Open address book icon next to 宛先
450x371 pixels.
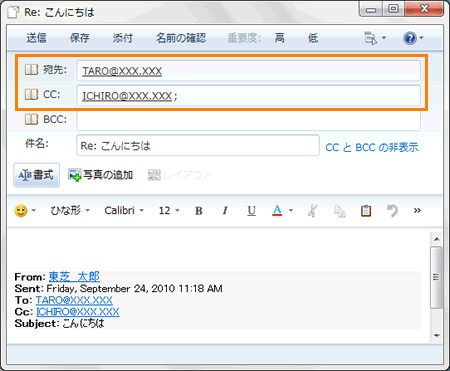click(x=32, y=70)
